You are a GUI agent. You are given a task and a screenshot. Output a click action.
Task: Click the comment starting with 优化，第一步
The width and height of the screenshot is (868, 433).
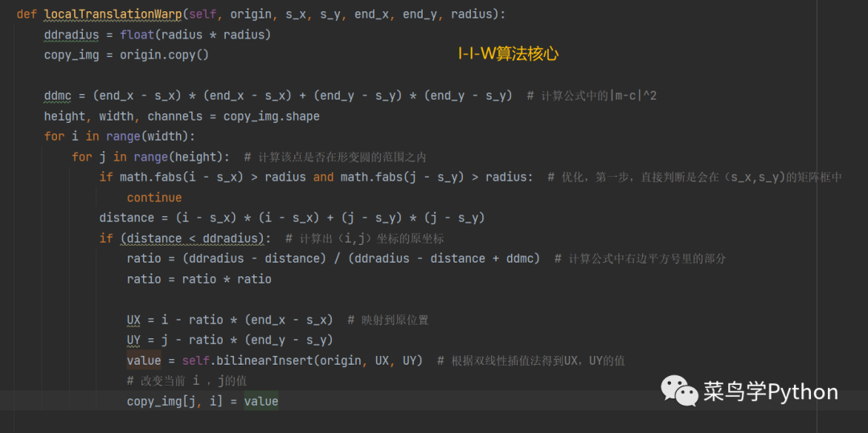pyautogui.click(x=694, y=177)
